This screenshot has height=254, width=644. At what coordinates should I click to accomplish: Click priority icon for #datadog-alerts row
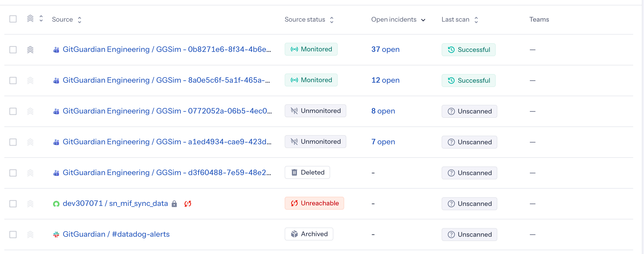pyautogui.click(x=30, y=235)
